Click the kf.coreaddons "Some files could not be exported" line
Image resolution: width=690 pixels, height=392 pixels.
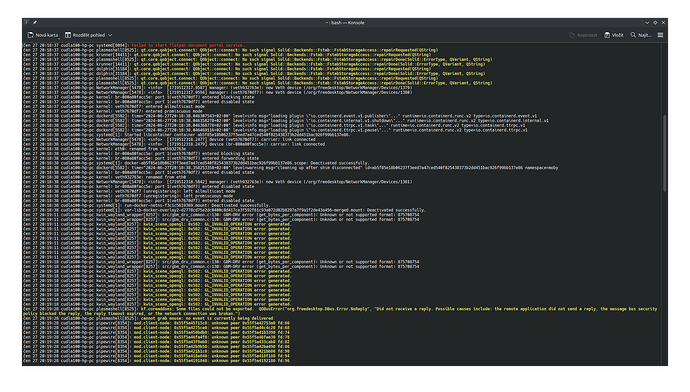(340, 309)
